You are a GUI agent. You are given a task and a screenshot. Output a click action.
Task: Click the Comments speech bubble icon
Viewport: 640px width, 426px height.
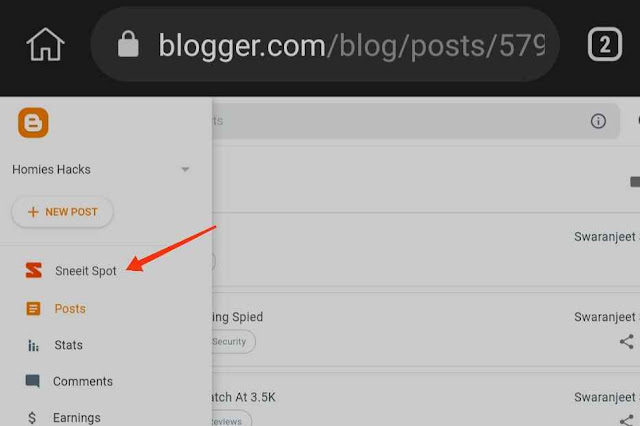tap(33, 381)
